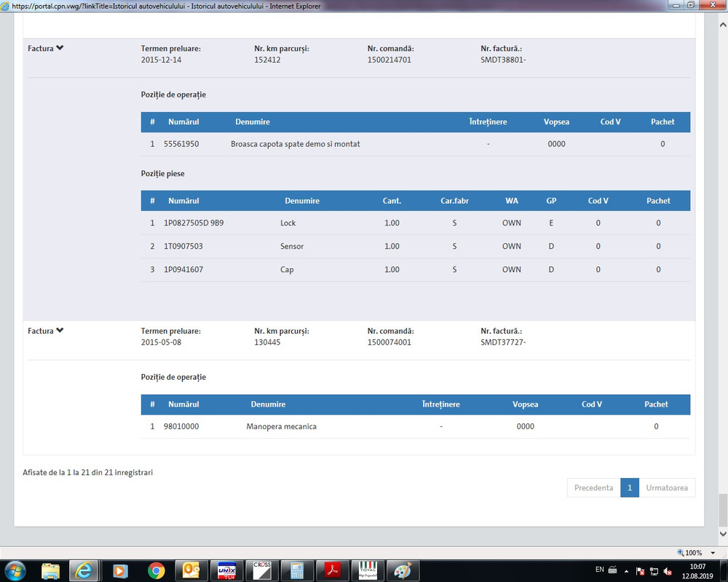
Task: Select part number 1P0941607
Action: [x=183, y=269]
